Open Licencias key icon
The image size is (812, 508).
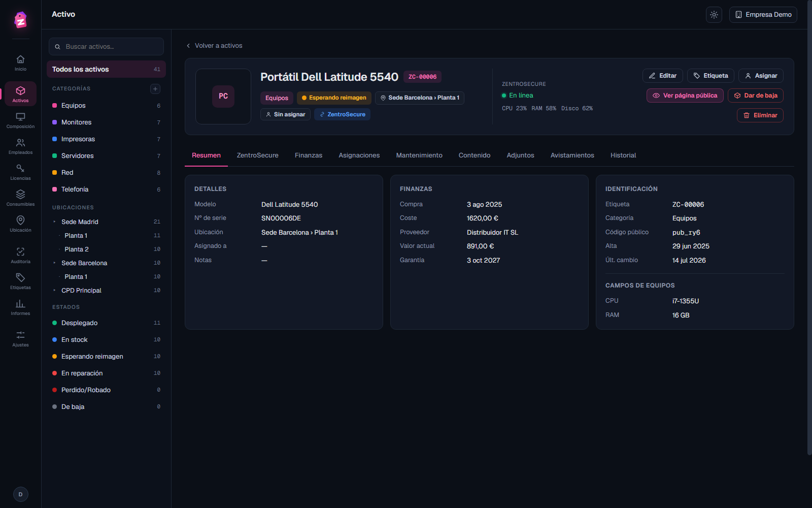point(20,172)
